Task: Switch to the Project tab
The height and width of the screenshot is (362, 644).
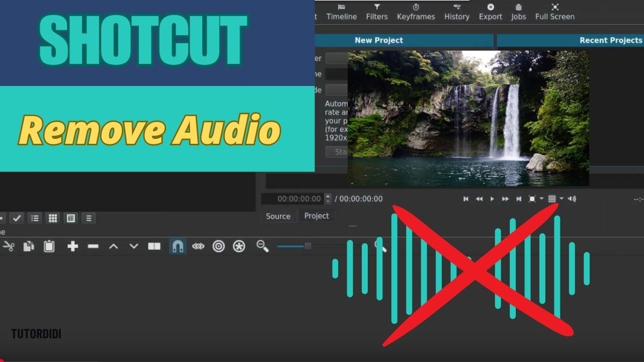Action: (x=316, y=216)
